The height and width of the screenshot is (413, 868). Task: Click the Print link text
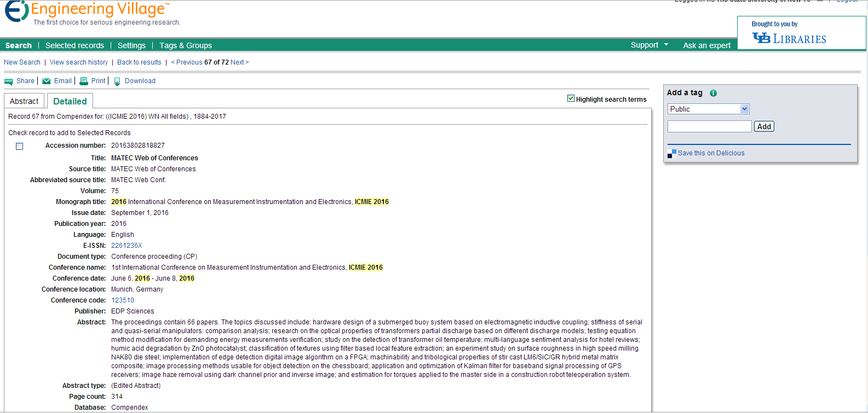pyautogui.click(x=99, y=81)
